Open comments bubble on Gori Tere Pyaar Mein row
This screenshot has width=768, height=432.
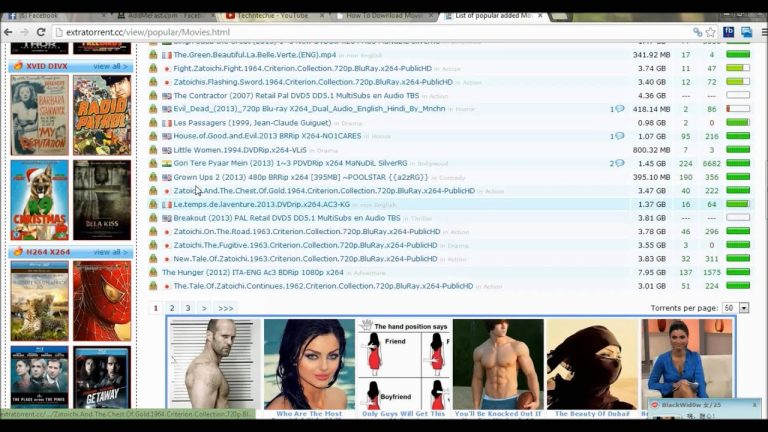coord(620,163)
